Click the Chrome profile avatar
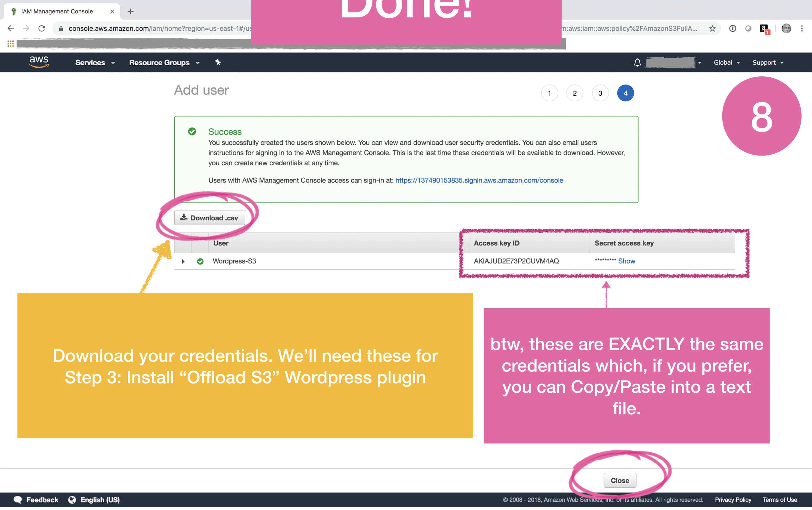Image resolution: width=812 pixels, height=510 pixels. click(x=786, y=28)
